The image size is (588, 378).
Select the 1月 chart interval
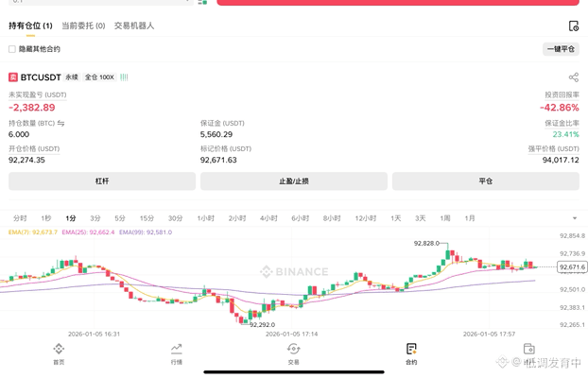[x=470, y=218]
